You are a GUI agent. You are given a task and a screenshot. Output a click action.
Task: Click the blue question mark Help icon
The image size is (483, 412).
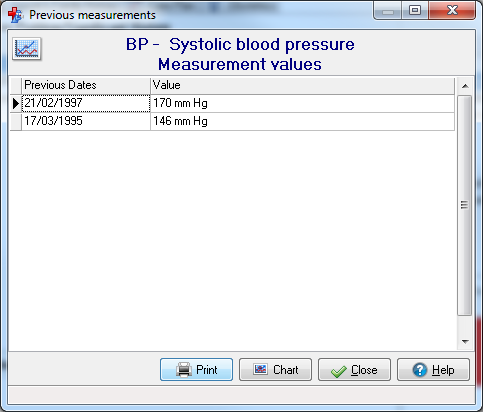click(420, 370)
